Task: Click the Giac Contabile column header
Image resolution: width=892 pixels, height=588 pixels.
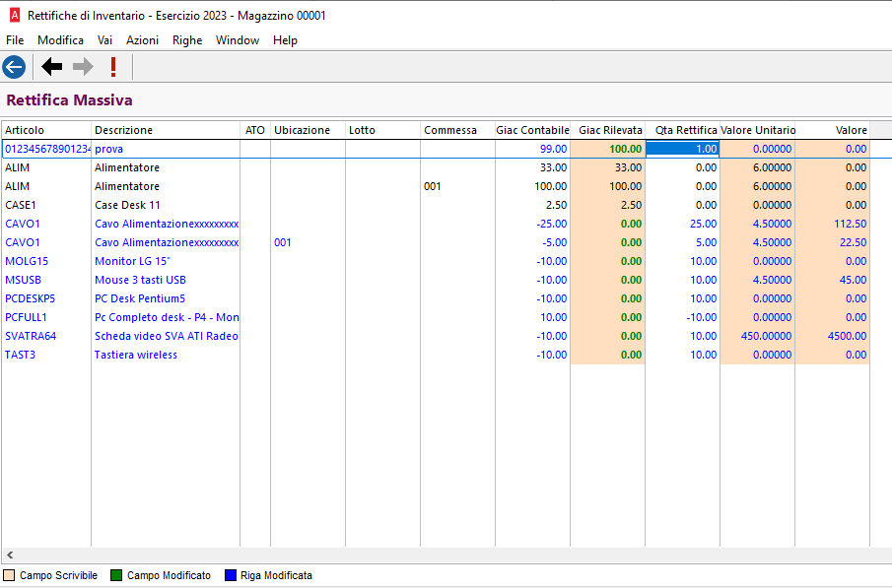Action: point(532,130)
